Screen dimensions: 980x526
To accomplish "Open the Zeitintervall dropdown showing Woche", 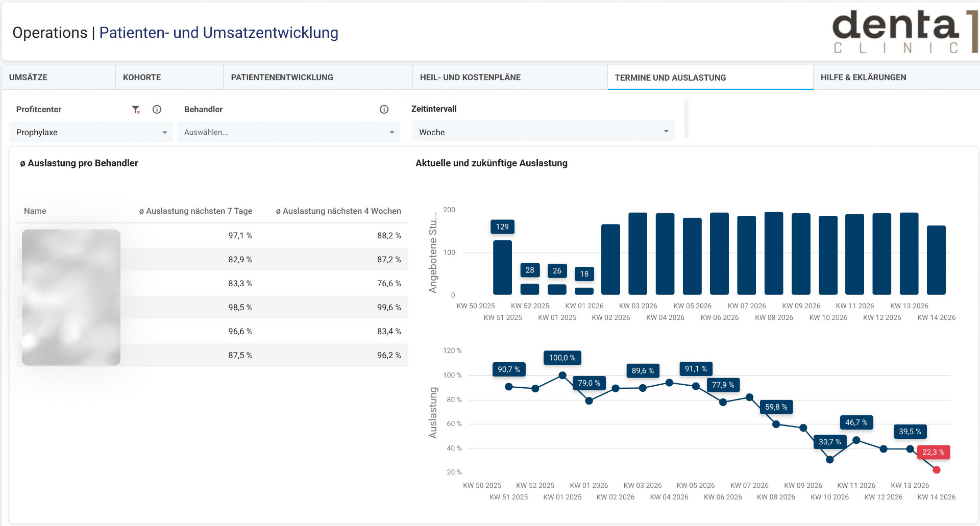I will click(543, 132).
